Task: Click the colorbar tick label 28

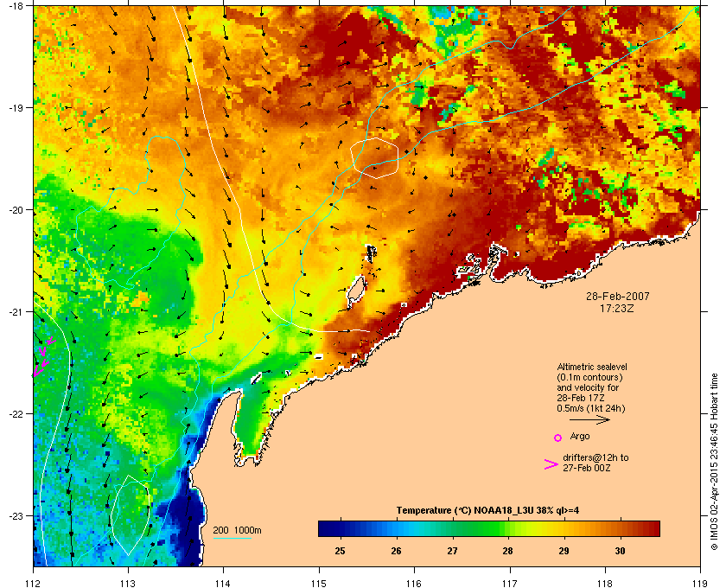Action: (x=508, y=551)
